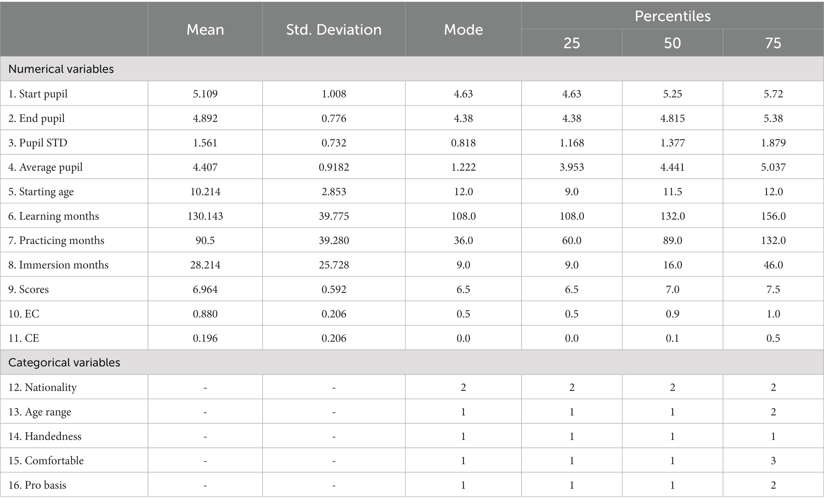Click End pupil std deviation 0.776
The image size is (824, 504).
[x=334, y=119]
